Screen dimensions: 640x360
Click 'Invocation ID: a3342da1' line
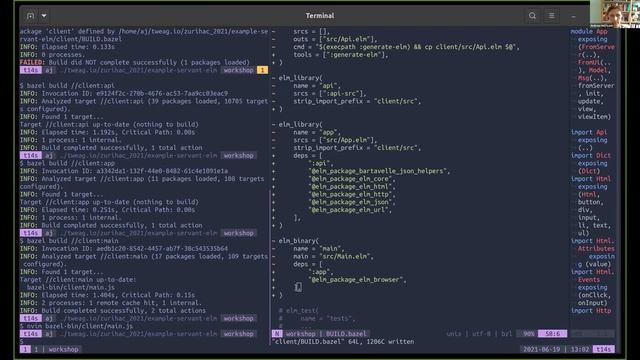(x=124, y=171)
